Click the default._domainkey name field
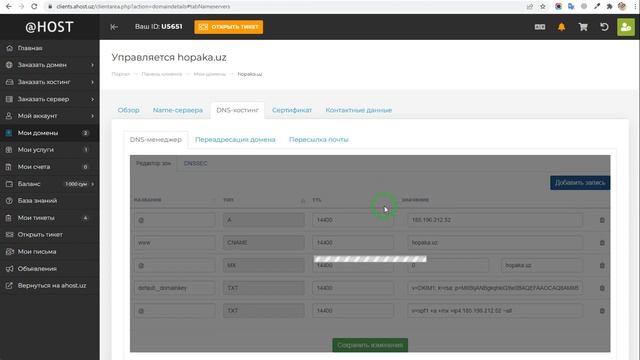 pyautogui.click(x=175, y=288)
